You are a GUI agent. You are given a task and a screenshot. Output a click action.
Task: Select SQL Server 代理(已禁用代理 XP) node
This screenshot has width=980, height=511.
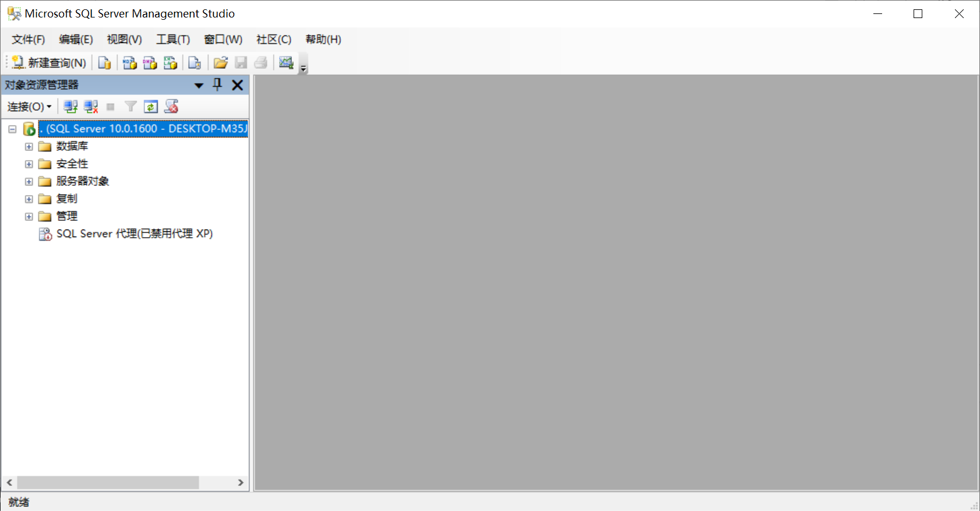[x=135, y=234]
